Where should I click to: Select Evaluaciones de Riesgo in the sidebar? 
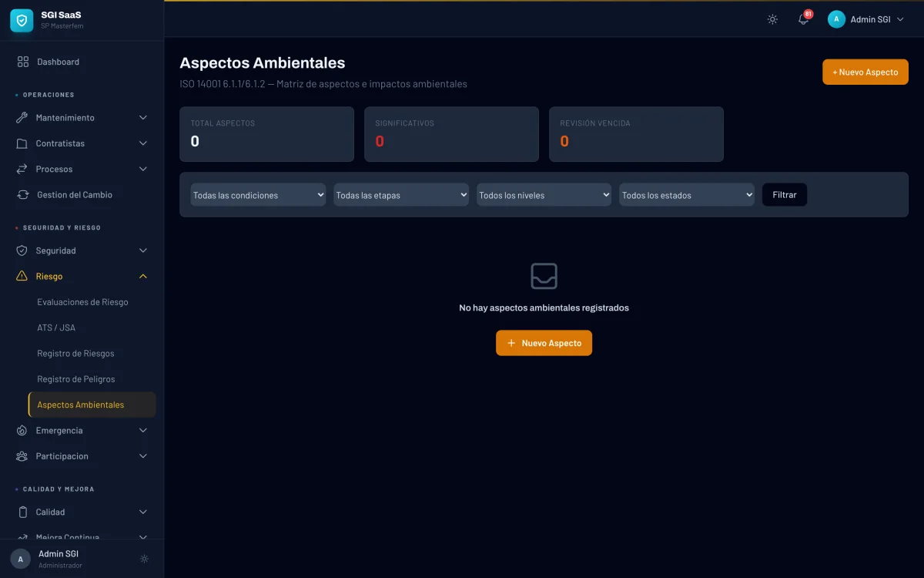coord(82,301)
